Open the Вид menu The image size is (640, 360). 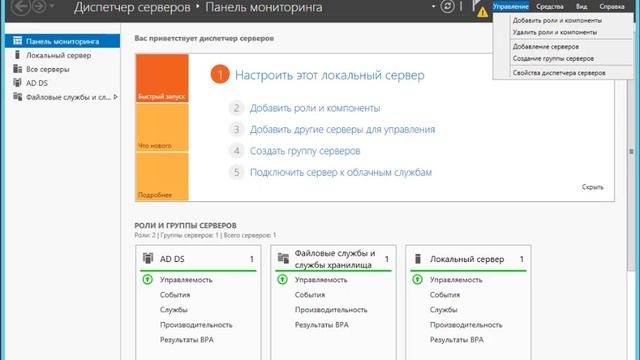pos(581,7)
